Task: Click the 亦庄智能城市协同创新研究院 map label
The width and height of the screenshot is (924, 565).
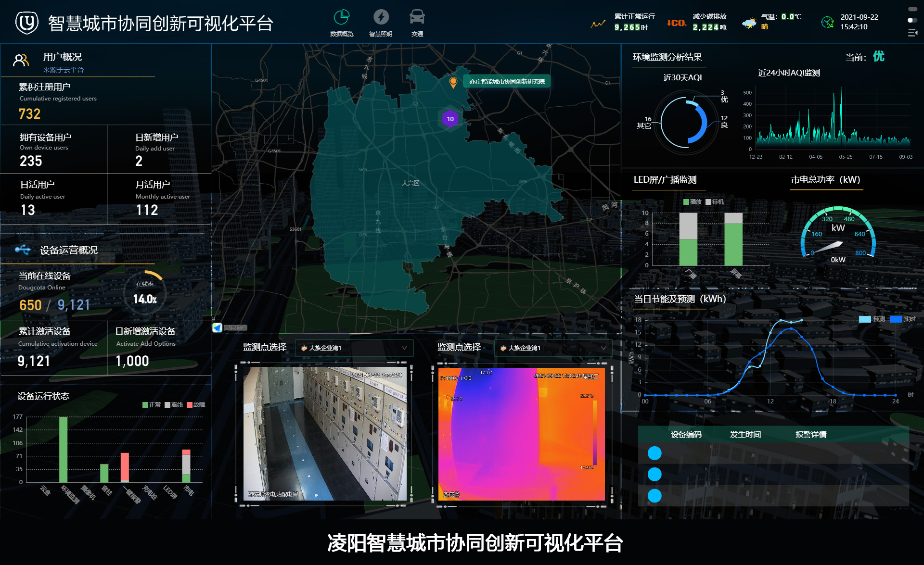Action: [x=506, y=82]
